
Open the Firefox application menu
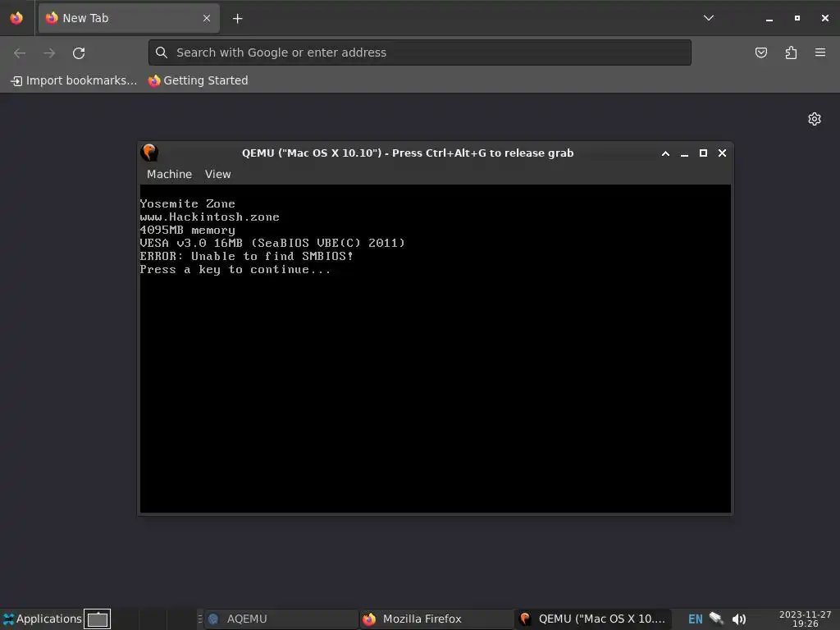(x=820, y=52)
